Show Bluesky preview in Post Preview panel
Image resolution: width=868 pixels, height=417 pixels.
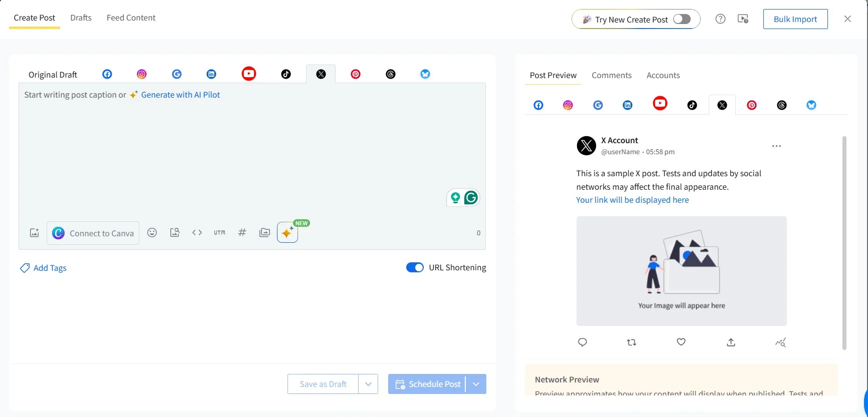(811, 105)
